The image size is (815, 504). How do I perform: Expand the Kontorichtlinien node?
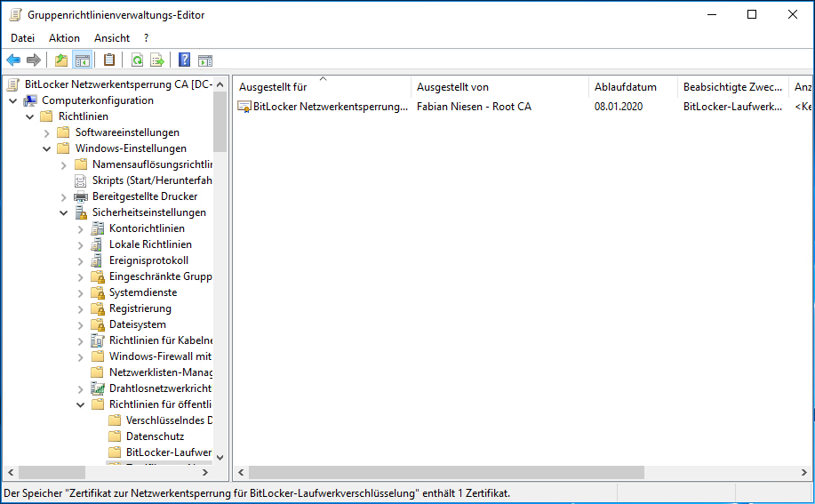pyautogui.click(x=81, y=229)
